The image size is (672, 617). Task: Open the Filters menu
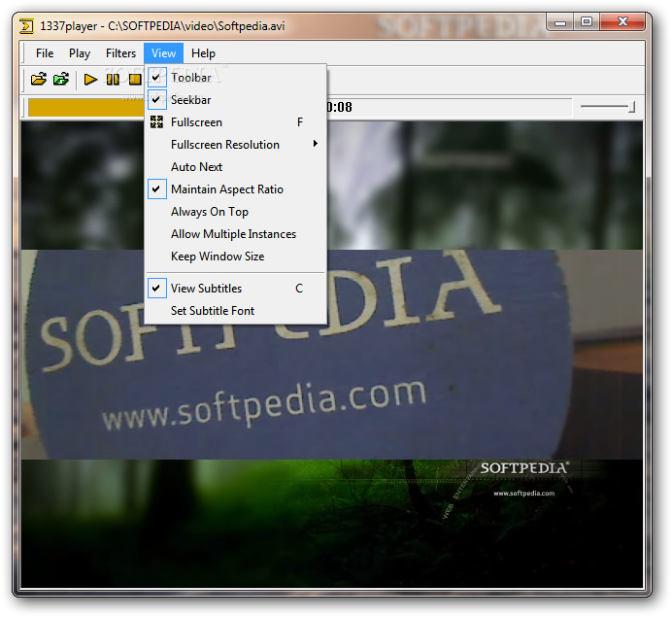coord(120,53)
